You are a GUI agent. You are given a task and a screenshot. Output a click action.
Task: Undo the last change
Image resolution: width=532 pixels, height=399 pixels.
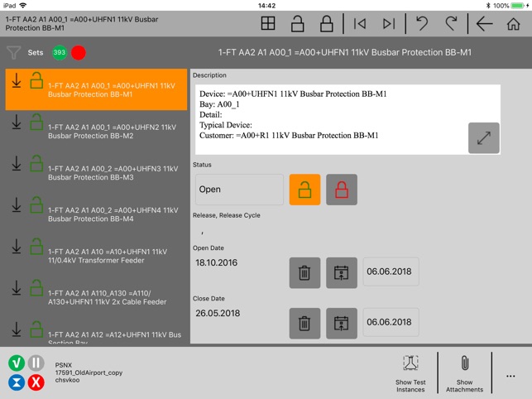click(422, 23)
